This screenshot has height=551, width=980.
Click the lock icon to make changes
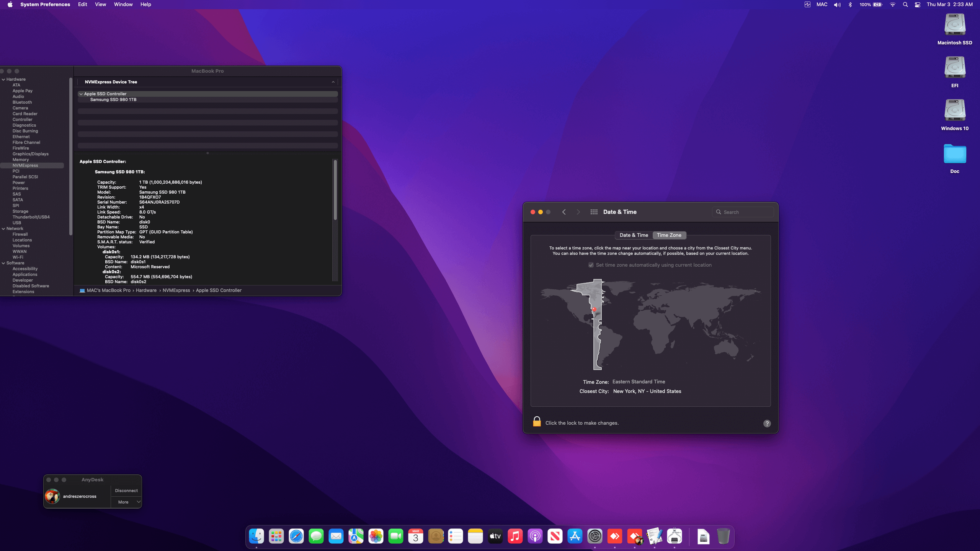tap(537, 422)
